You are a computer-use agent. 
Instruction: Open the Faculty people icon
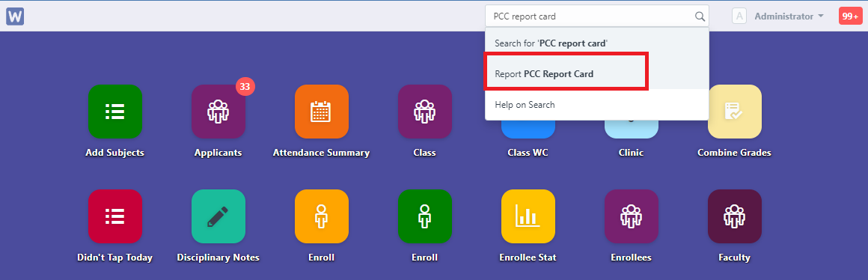[735, 216]
